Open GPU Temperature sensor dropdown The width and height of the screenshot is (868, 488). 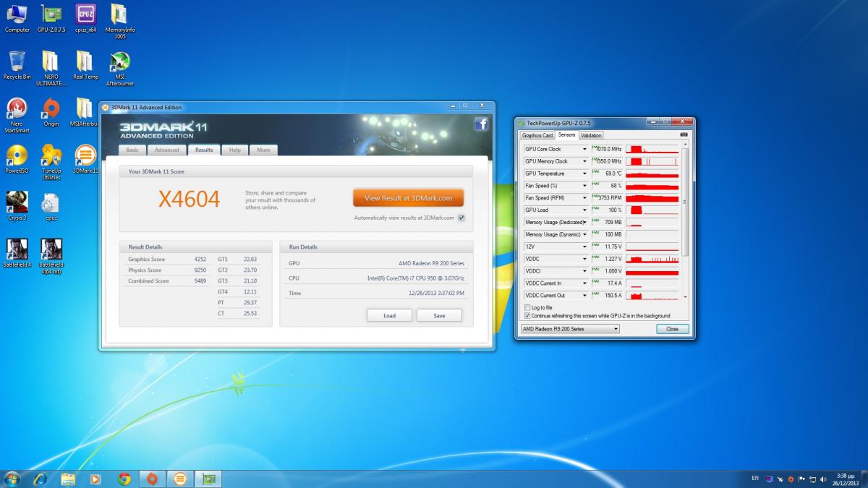click(x=584, y=174)
